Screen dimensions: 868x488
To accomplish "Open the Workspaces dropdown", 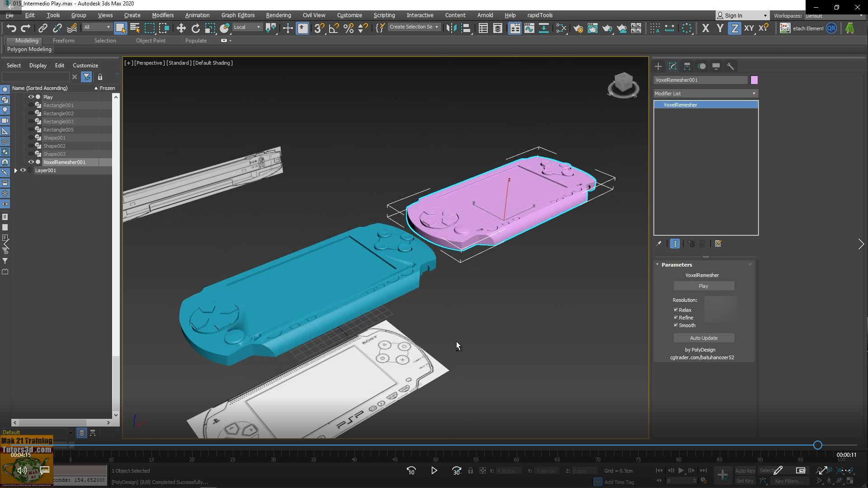I will pyautogui.click(x=834, y=16).
